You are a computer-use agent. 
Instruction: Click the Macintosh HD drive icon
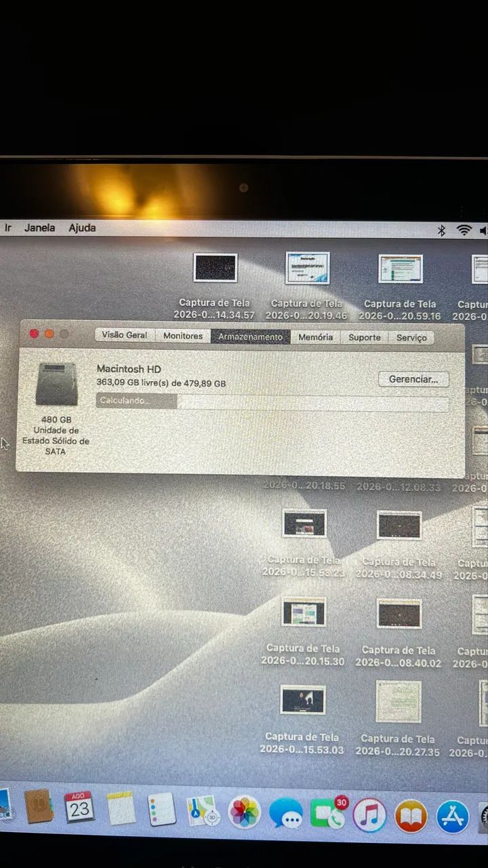pyautogui.click(x=56, y=384)
